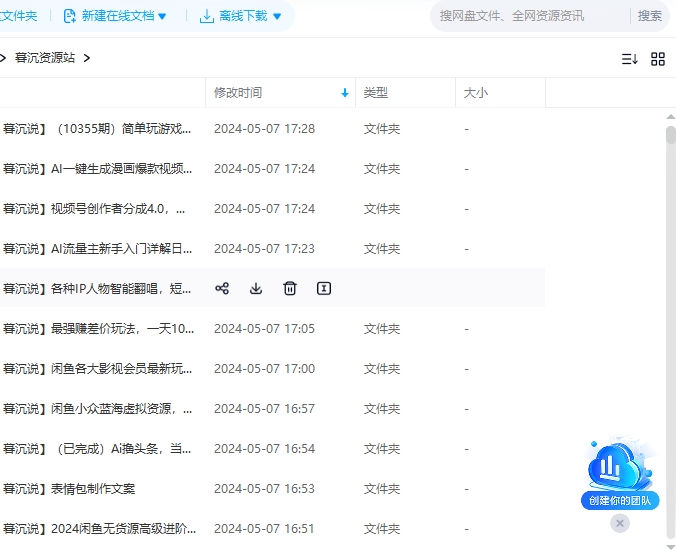
Task: Toggle sort arrow on 修改时间 column
Action: (x=345, y=93)
